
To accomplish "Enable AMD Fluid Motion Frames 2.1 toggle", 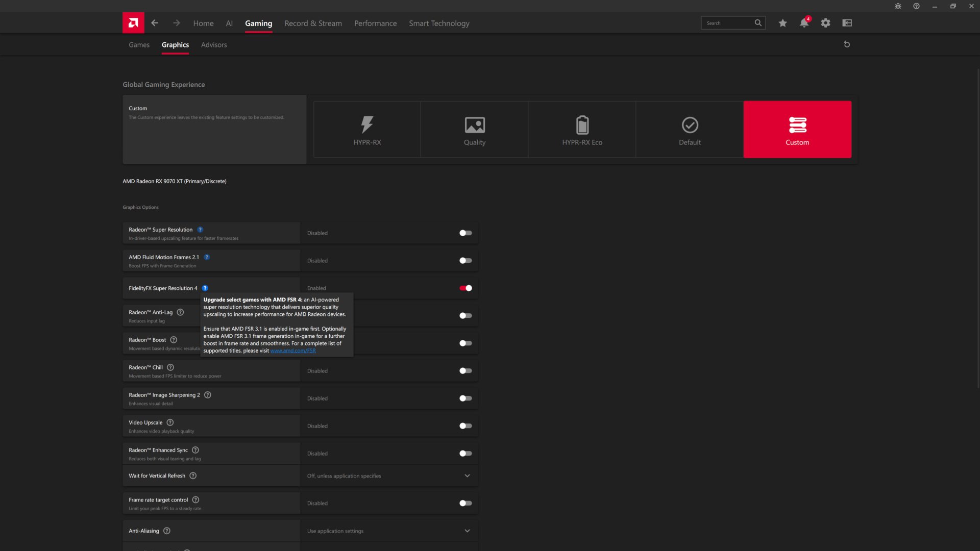I will (x=465, y=261).
